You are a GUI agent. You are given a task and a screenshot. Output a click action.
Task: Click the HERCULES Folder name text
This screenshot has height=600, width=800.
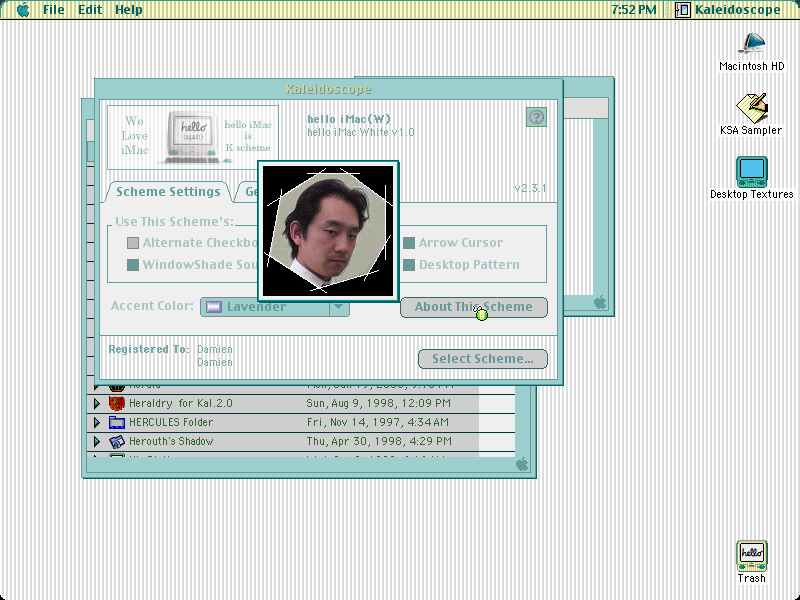[171, 422]
